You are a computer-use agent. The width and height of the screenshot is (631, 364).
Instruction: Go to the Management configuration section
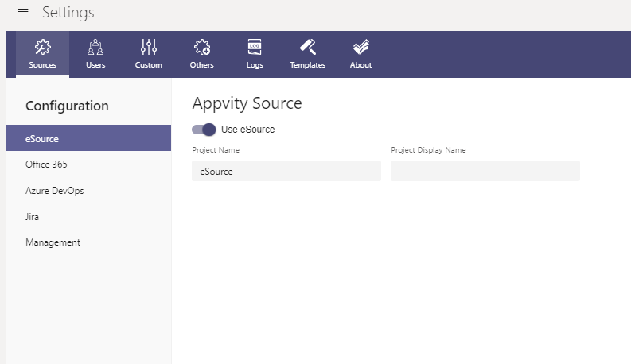click(x=53, y=242)
